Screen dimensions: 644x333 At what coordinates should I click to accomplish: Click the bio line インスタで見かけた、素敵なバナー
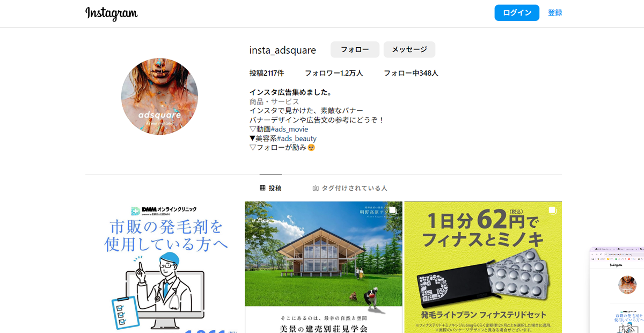[x=306, y=111]
